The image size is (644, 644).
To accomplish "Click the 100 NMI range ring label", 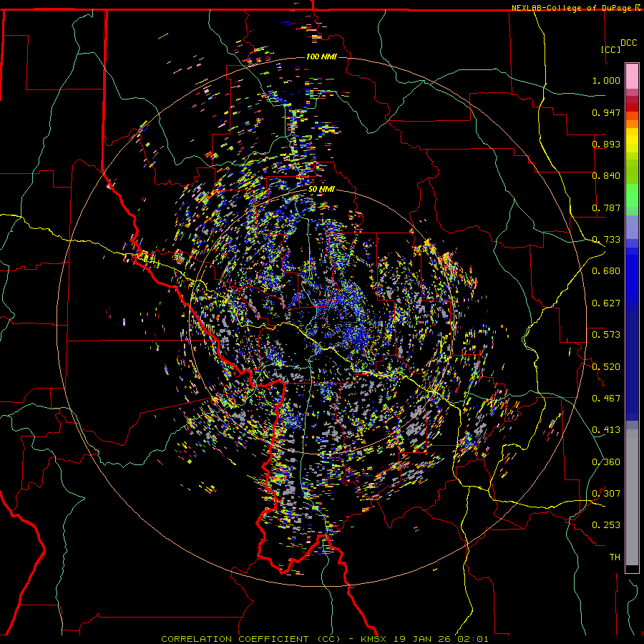I will click(321, 57).
